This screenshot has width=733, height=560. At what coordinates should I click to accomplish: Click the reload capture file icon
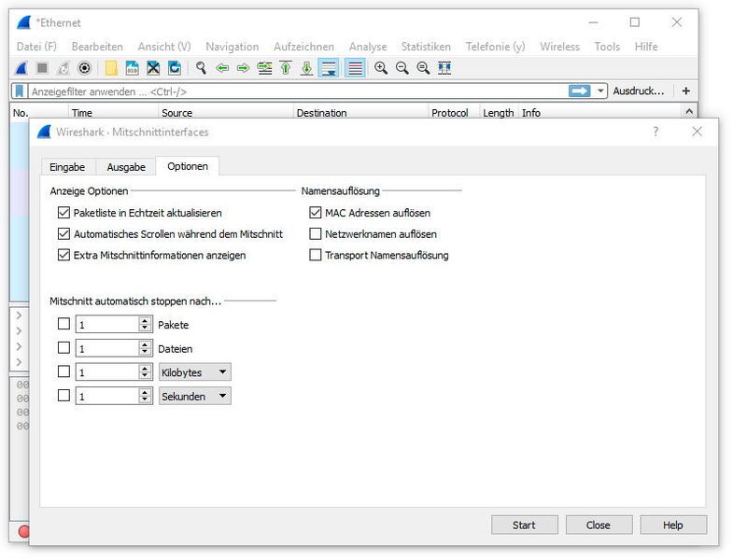tap(175, 68)
